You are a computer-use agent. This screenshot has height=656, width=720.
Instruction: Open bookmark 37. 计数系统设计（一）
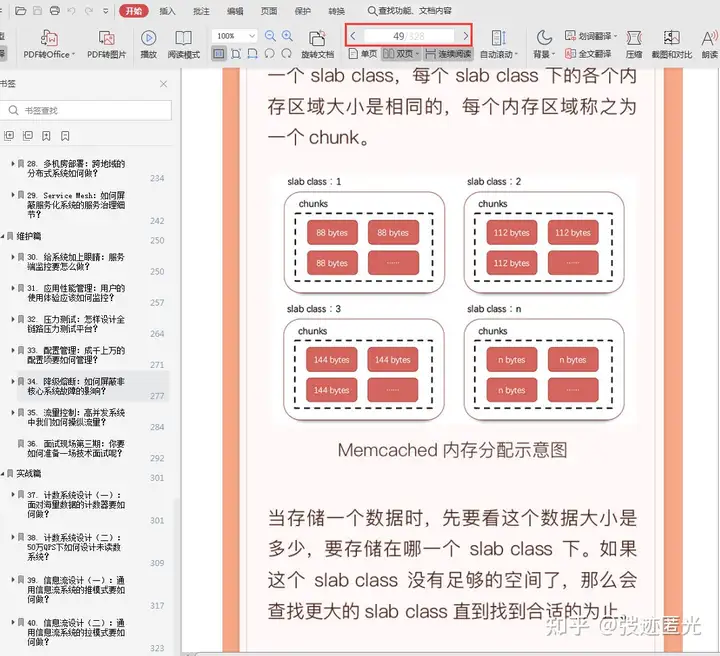click(x=76, y=505)
